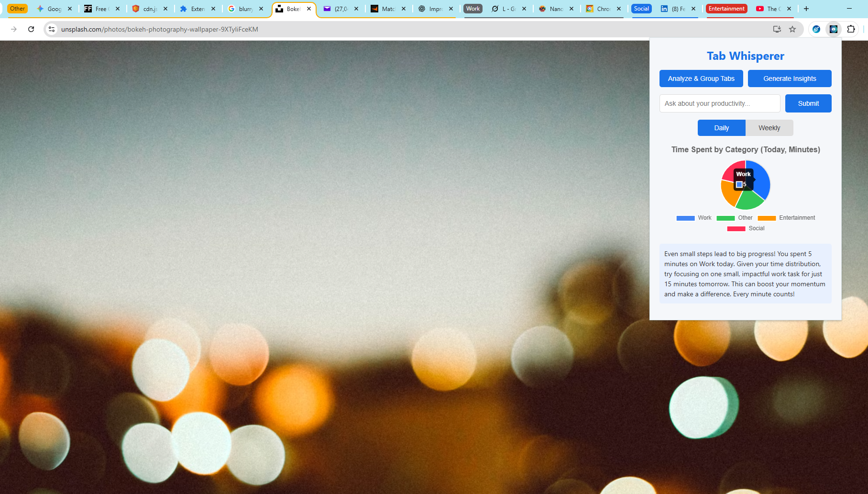Select the Daily view toggle

pos(721,128)
